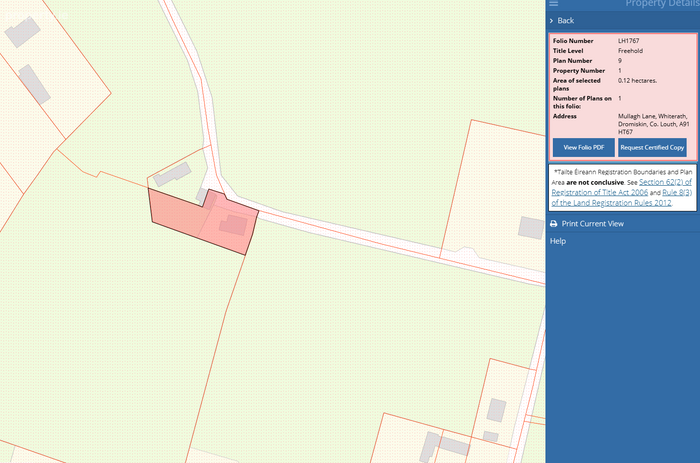Viewport: 700px width, 463px height.
Task: Select Print Current View
Action: (592, 224)
